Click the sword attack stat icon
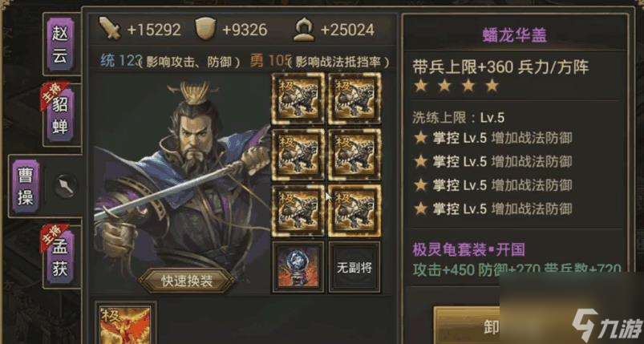 (x=110, y=29)
